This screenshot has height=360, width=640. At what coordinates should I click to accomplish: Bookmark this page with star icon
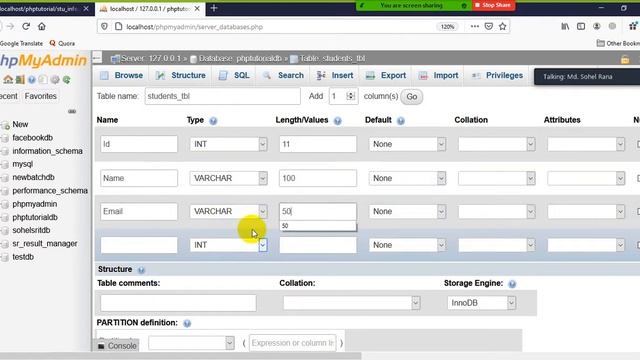[502, 27]
